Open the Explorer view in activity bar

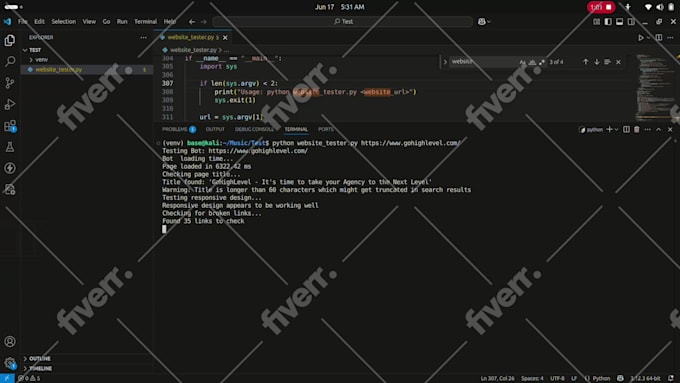(10, 40)
